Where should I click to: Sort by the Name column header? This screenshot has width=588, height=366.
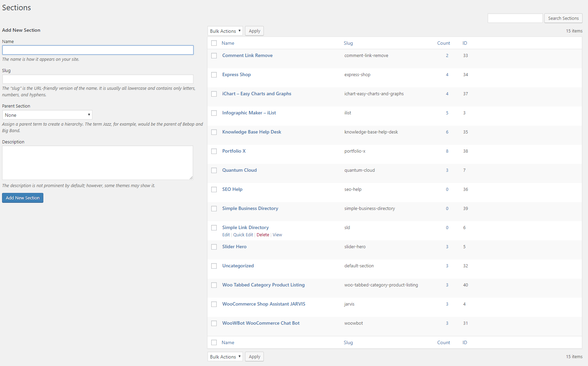[228, 43]
